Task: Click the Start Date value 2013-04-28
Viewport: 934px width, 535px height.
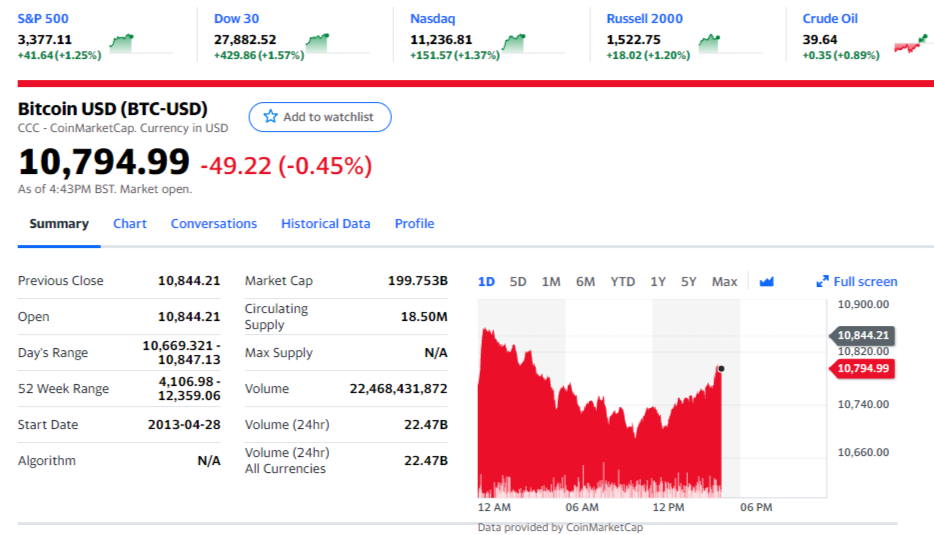Action: 184,425
